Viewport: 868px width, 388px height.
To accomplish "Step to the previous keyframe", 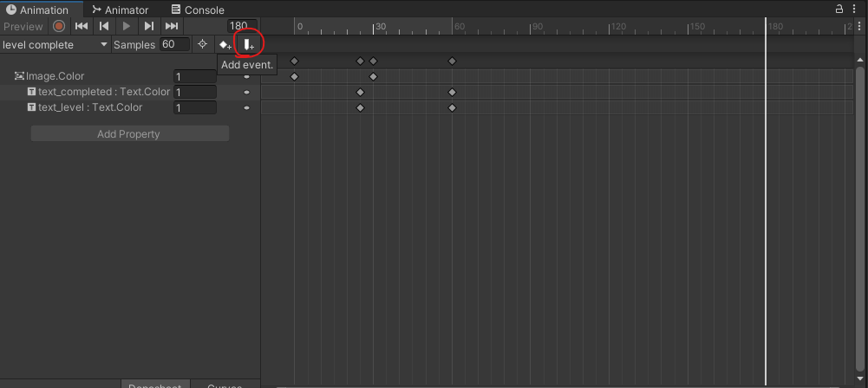I will coord(103,26).
